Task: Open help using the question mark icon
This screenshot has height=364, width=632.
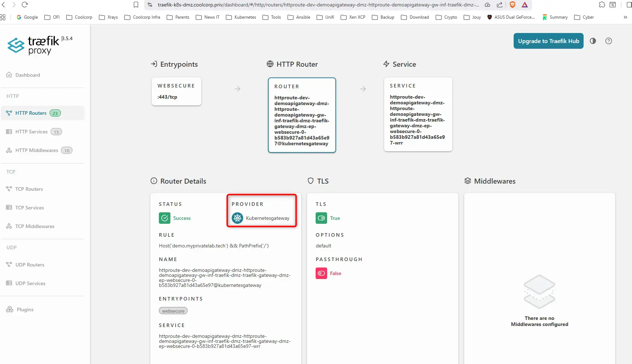Action: 609,41
